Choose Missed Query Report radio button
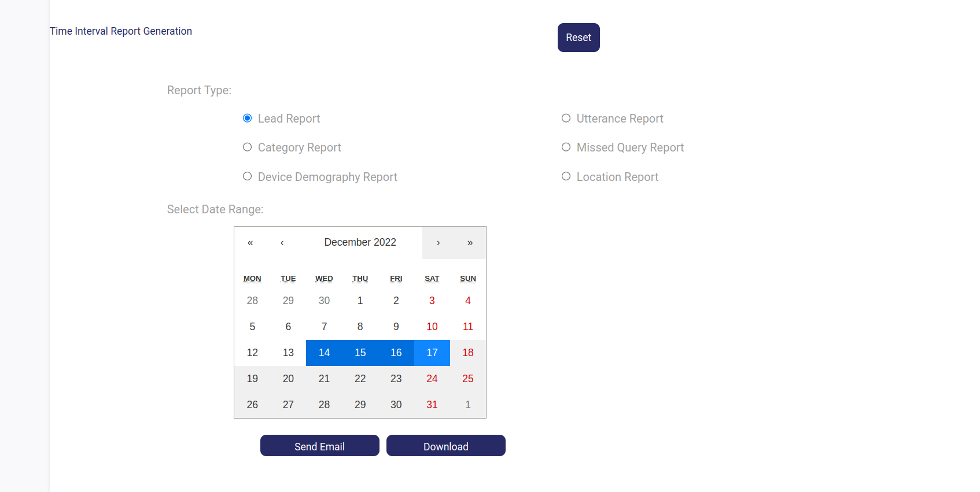The image size is (980, 492). 566,147
